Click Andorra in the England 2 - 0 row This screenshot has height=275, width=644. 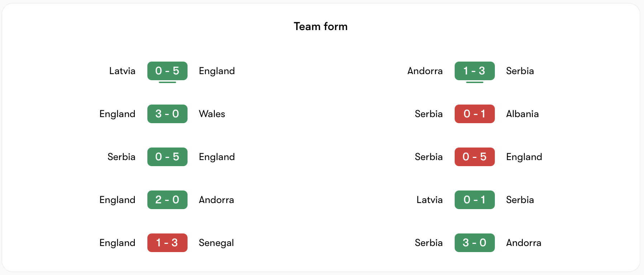click(216, 200)
